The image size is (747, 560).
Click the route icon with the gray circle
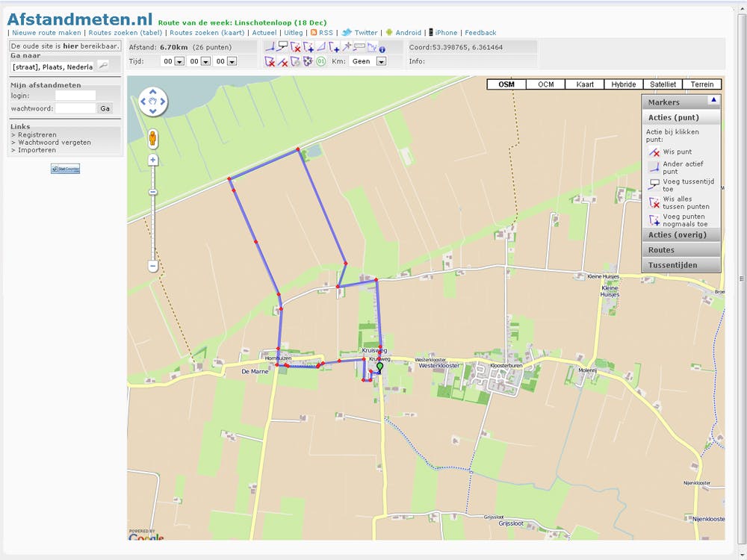[x=295, y=61]
